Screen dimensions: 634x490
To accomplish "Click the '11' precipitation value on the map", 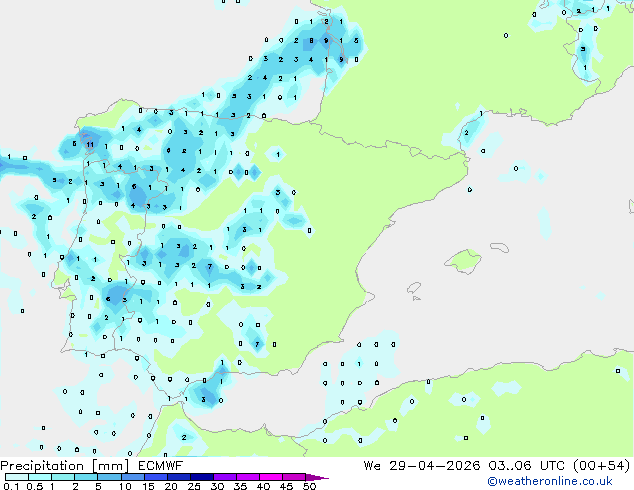I will click(90, 144).
